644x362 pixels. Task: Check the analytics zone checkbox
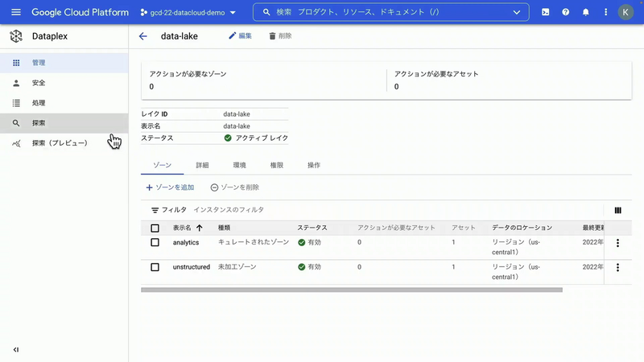pyautogui.click(x=155, y=243)
